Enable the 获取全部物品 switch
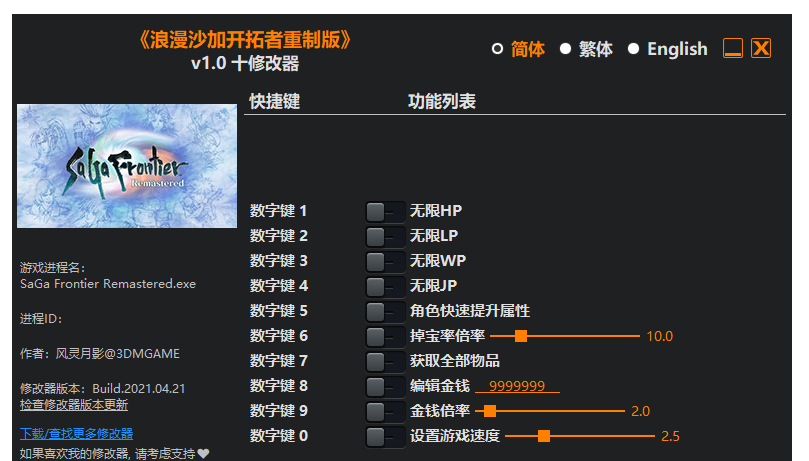 click(x=385, y=361)
